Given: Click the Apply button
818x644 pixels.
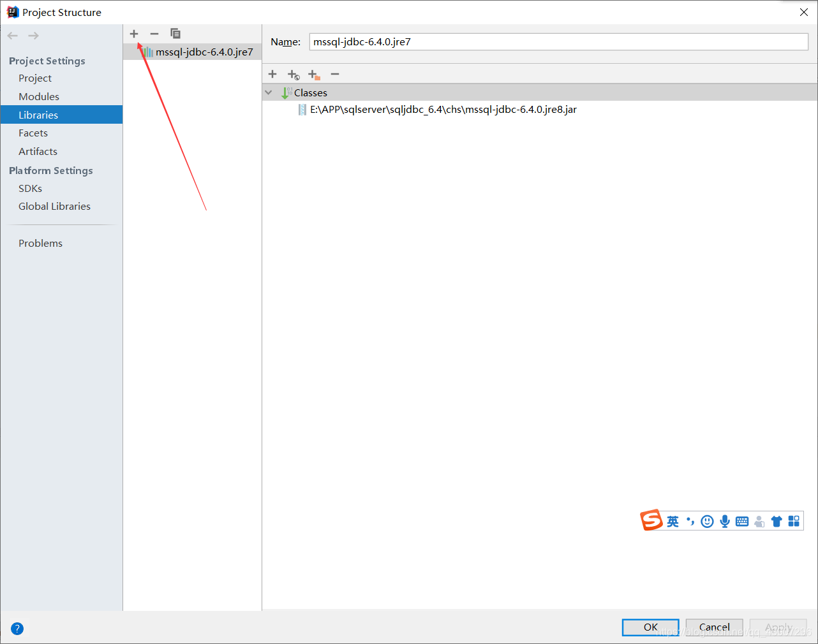Looking at the screenshot, I should (x=778, y=627).
